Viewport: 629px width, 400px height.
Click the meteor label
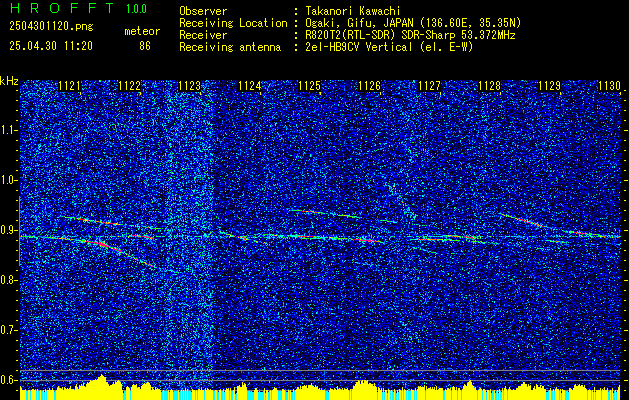click(142, 31)
